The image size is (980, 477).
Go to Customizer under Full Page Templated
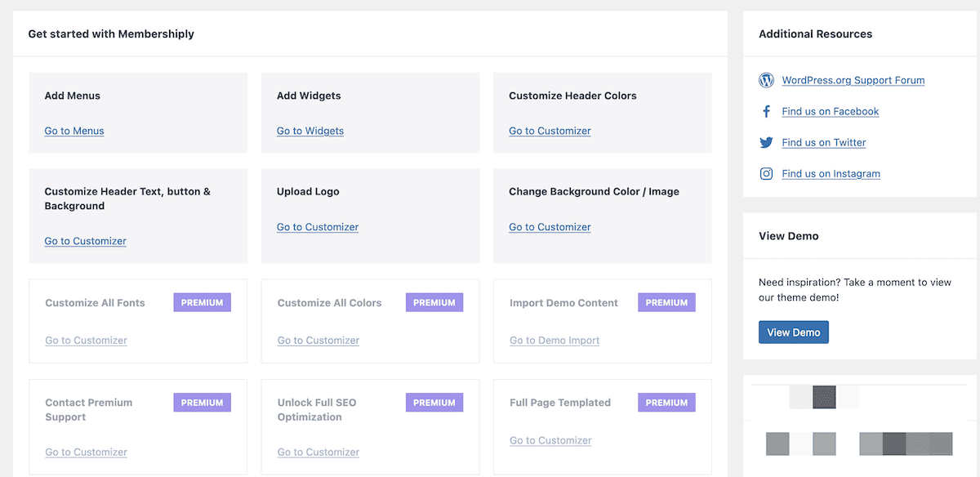tap(550, 440)
